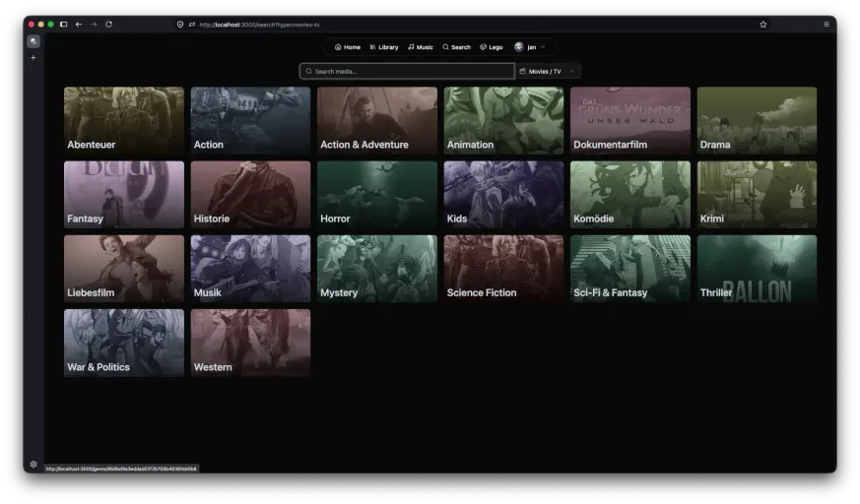Open a new tab with plus icon
Viewport: 860px width, 504px height.
[33, 57]
